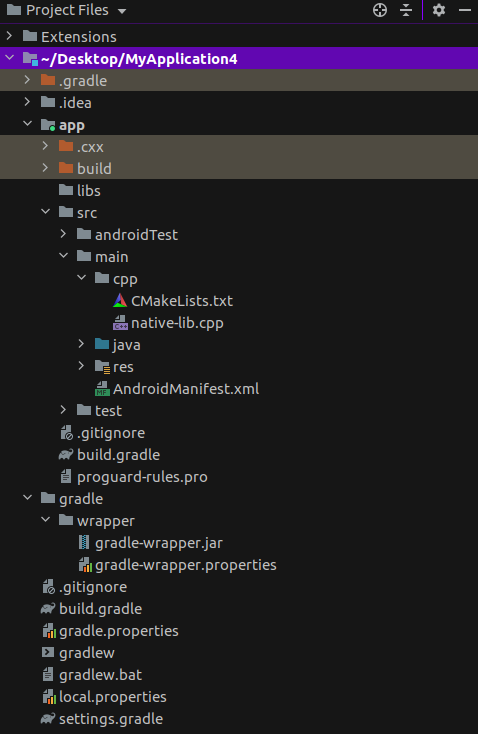Click the orange build folder icon

[x=66, y=168]
